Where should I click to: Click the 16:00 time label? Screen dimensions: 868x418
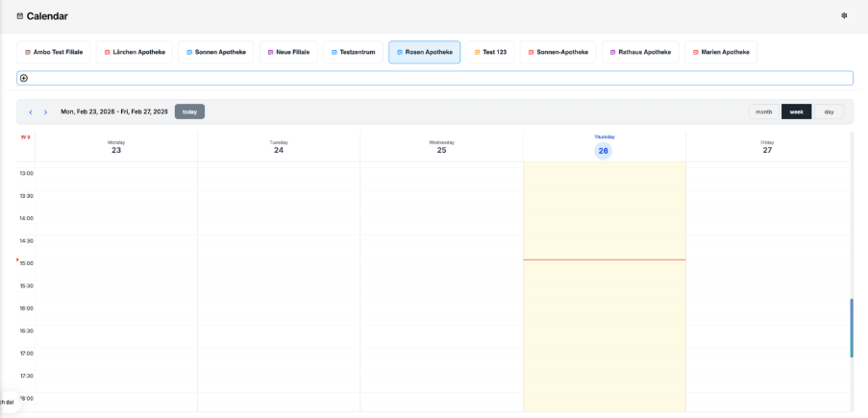27,308
